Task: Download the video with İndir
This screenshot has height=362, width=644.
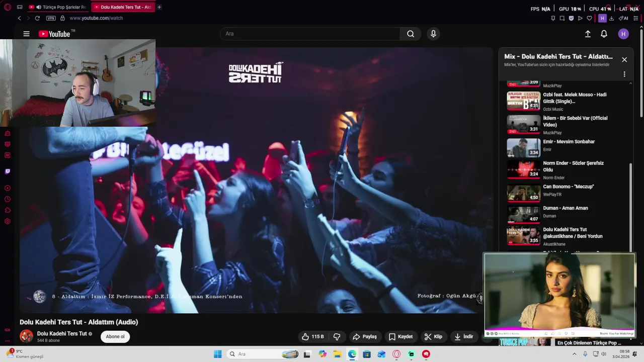Action: tap(463, 337)
